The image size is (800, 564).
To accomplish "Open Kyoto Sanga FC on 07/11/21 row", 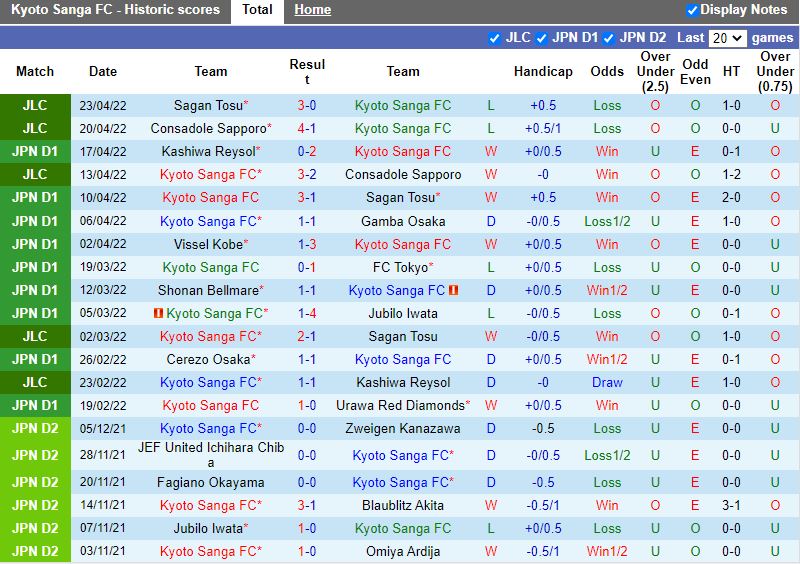I will [403, 528].
